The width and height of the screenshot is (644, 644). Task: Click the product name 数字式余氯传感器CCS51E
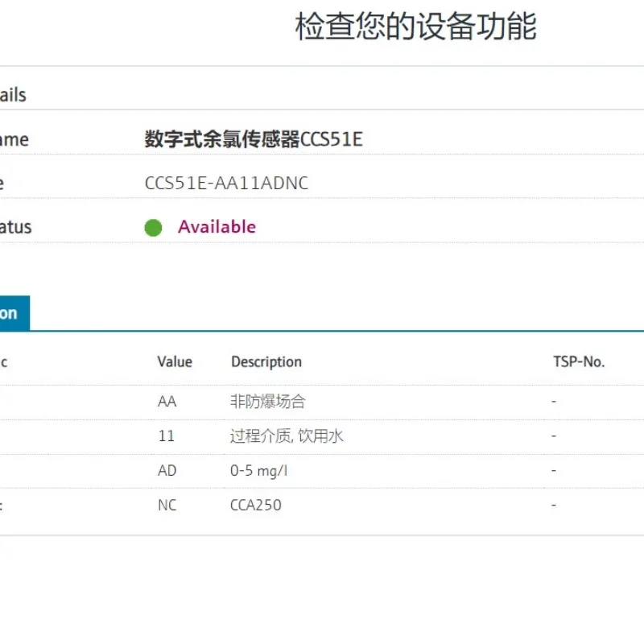tap(254, 138)
